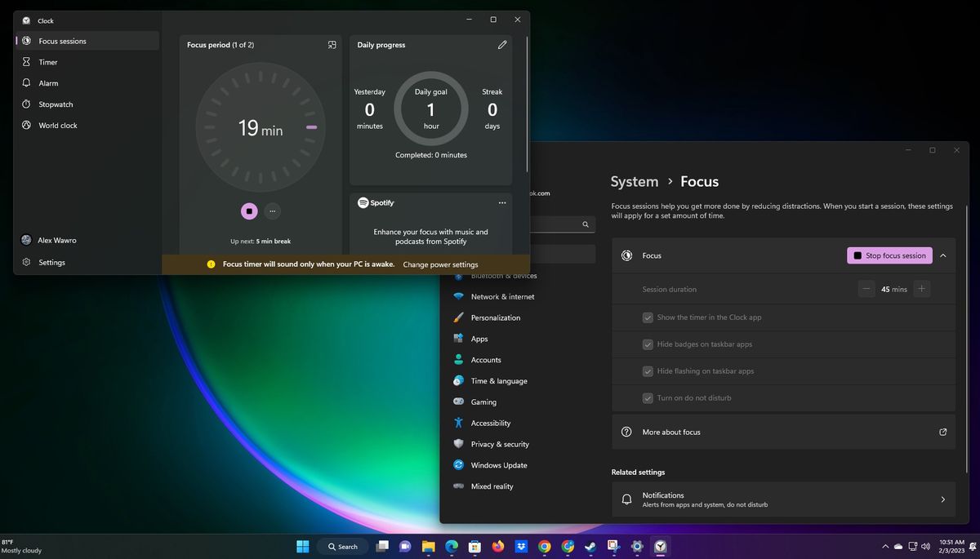Edit daily goal using the pencil icon
Viewport: 980px width, 559px height.
[502, 45]
